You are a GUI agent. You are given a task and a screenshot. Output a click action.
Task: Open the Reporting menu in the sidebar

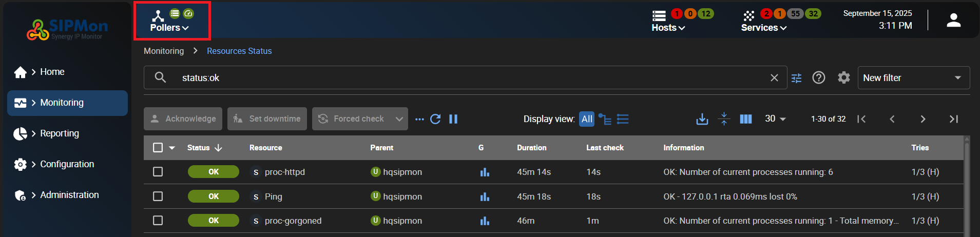coord(60,133)
